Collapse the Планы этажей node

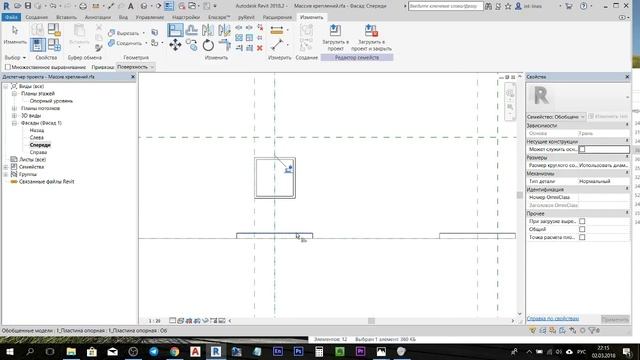pyautogui.click(x=14, y=93)
